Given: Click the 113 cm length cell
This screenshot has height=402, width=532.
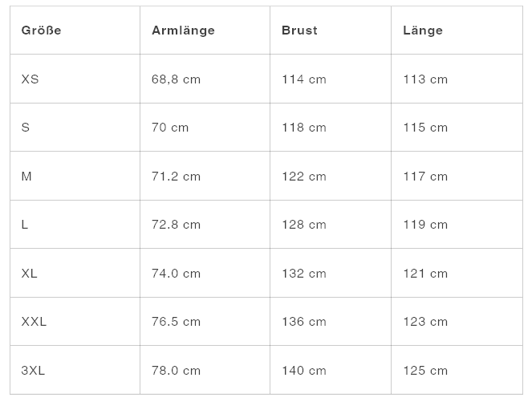Looking at the screenshot, I should [x=425, y=79].
